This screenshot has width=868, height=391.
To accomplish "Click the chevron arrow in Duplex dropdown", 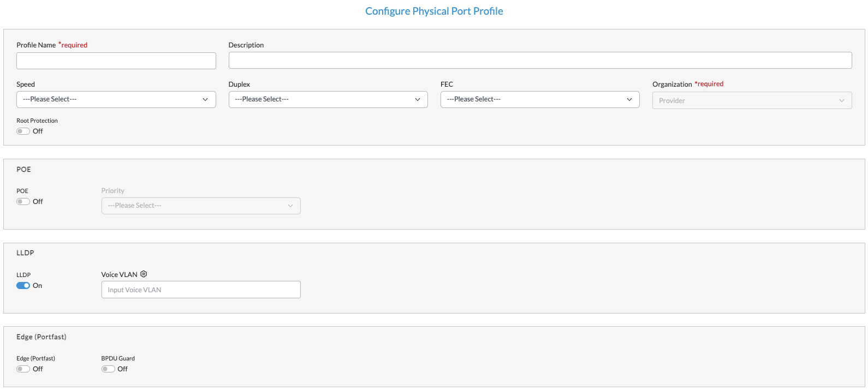I will click(418, 99).
